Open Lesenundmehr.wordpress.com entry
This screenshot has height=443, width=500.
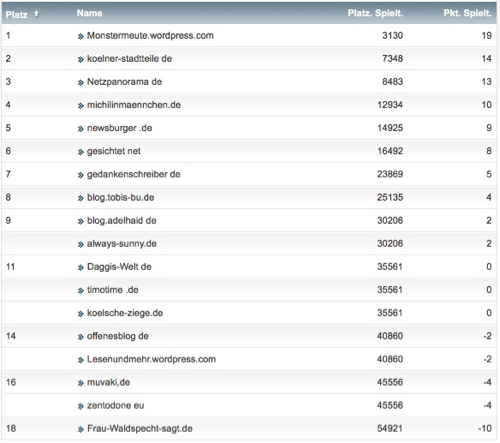click(151, 359)
